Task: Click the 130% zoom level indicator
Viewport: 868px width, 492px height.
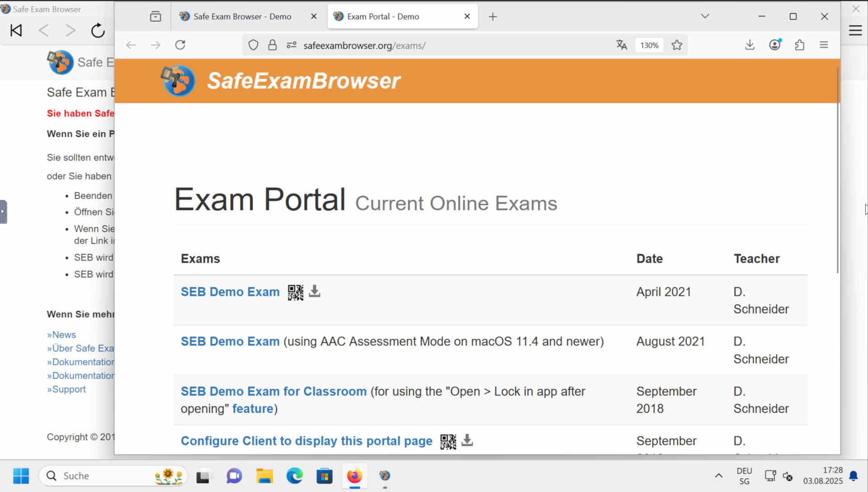Action: coord(649,45)
